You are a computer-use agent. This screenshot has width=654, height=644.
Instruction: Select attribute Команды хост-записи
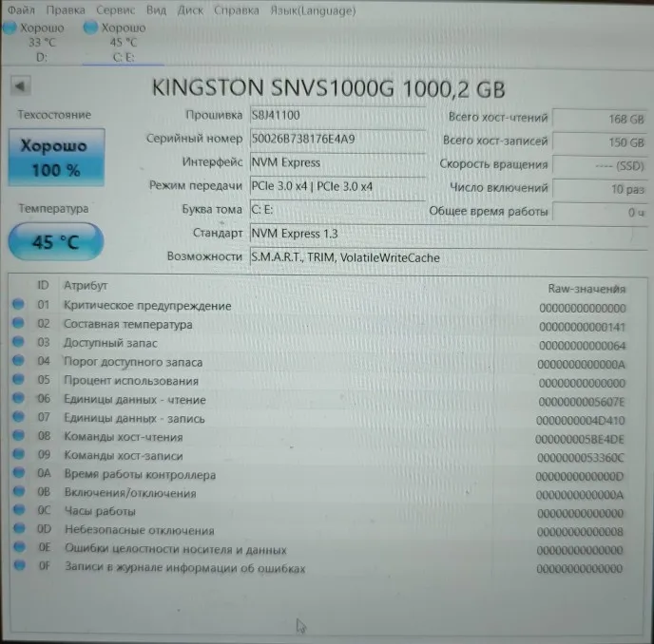124,456
